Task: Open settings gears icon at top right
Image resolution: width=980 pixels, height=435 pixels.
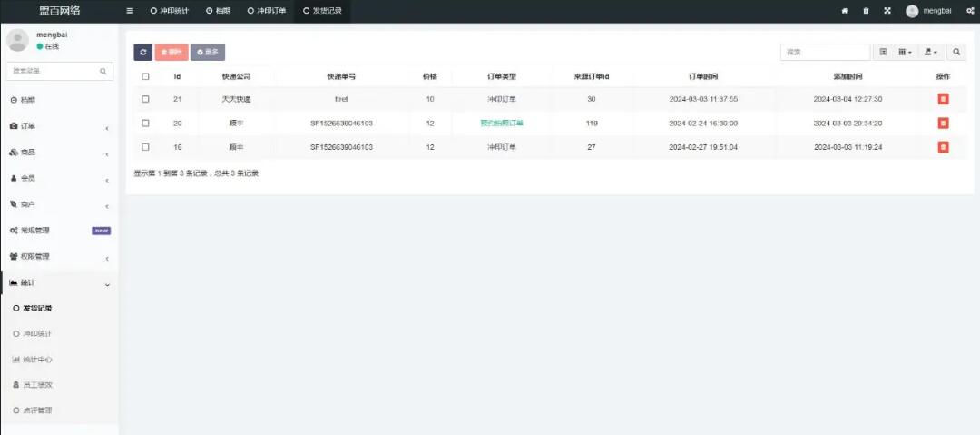Action: click(x=969, y=11)
